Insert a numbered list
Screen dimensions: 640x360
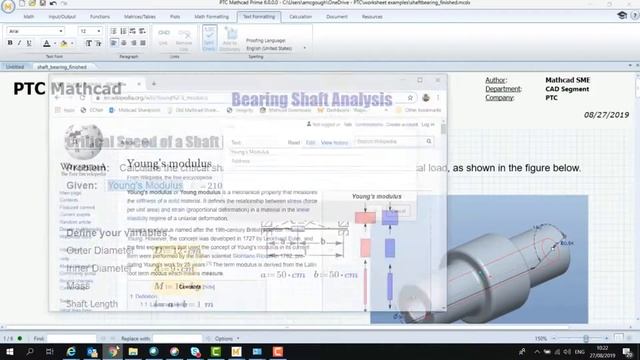point(123,31)
